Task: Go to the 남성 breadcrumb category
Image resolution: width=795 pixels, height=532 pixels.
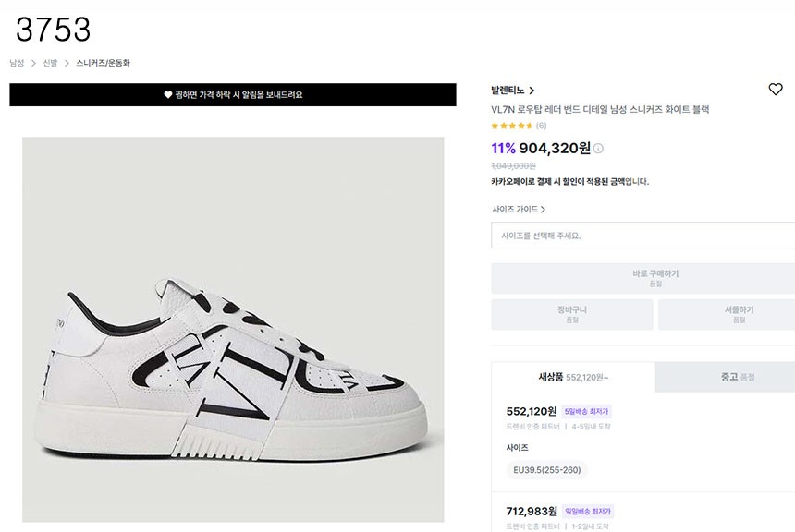Action: [17, 64]
